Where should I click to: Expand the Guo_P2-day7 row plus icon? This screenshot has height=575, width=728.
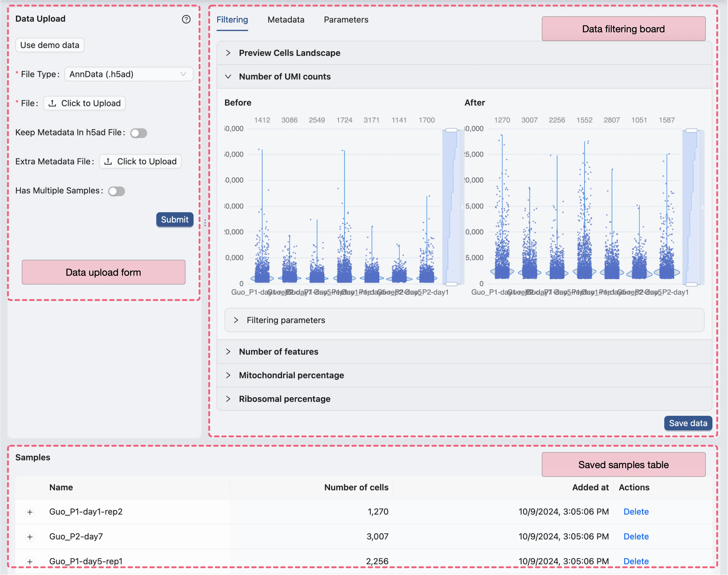[x=30, y=537]
